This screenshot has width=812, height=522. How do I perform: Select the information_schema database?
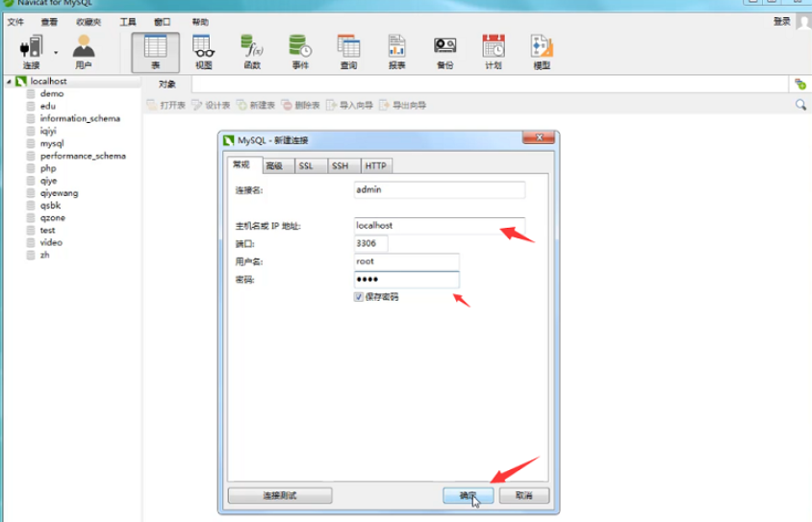click(x=80, y=118)
